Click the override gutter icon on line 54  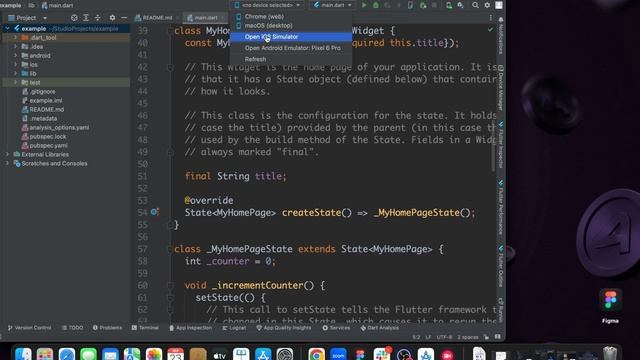[154, 212]
